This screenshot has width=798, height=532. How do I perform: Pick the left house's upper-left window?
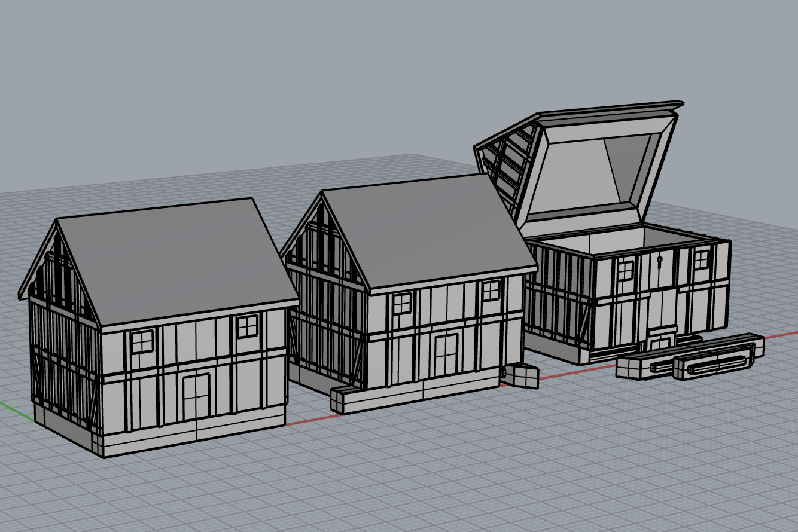(142, 342)
